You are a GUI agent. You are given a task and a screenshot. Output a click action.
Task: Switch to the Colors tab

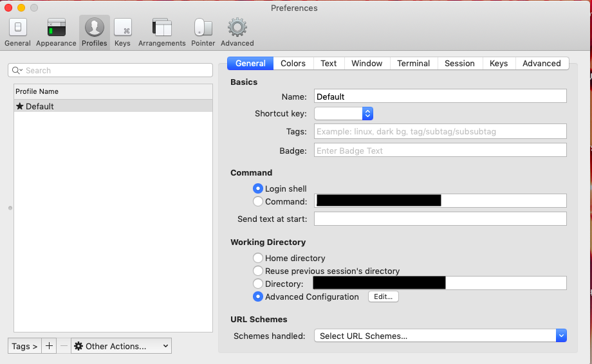pyautogui.click(x=293, y=64)
